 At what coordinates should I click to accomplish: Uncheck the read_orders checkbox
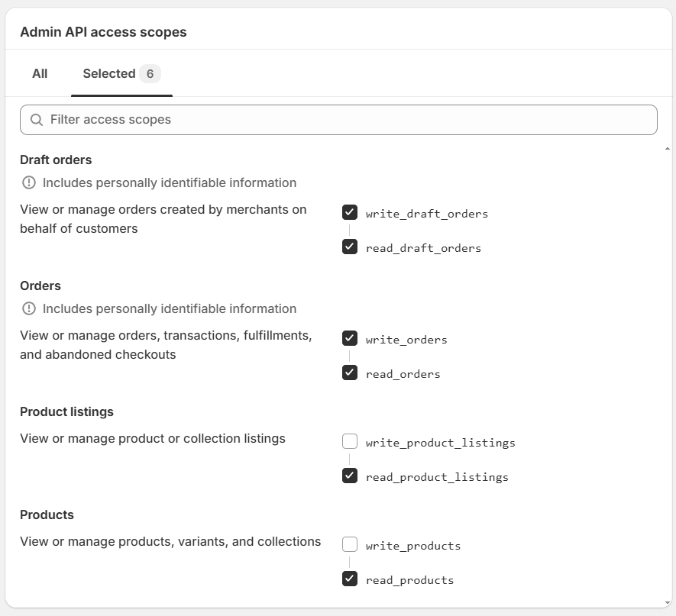pos(350,373)
